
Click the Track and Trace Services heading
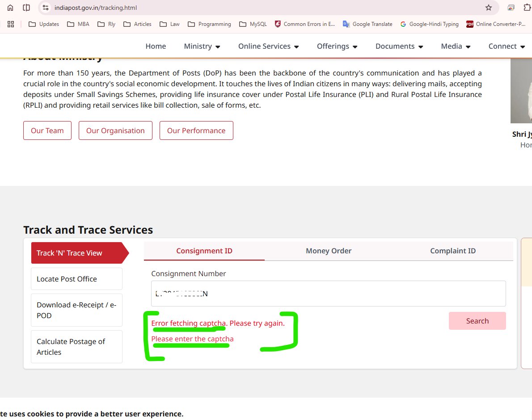(x=88, y=230)
